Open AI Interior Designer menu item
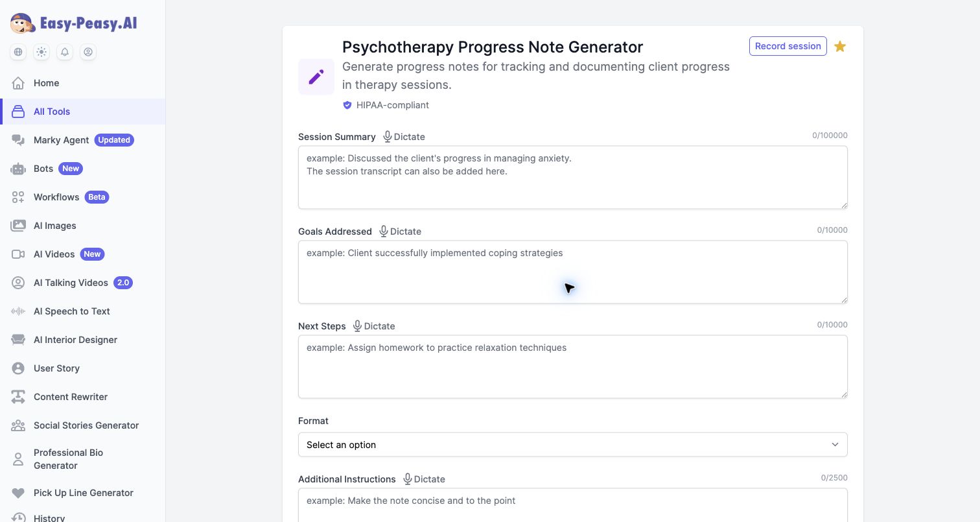This screenshot has width=980, height=522. pos(83,340)
